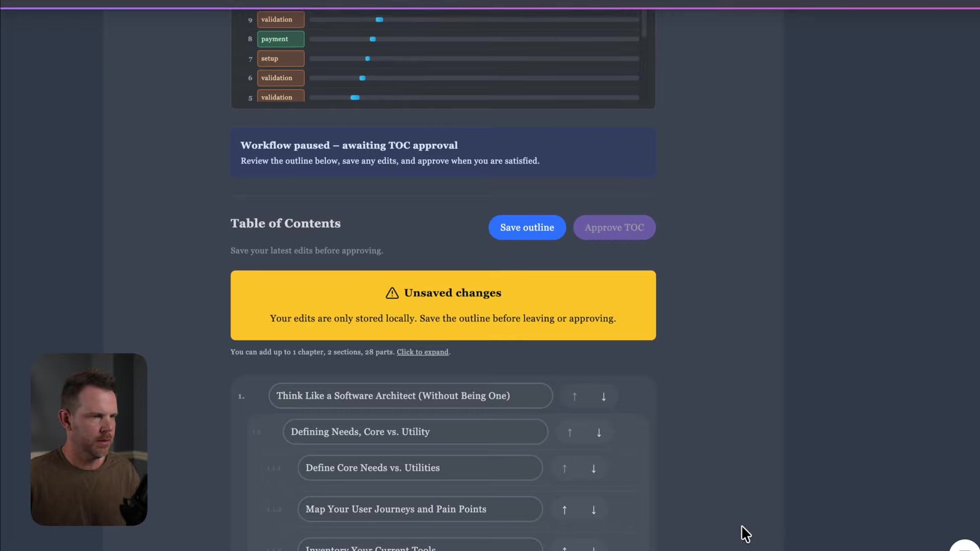
Task: Open the 'Click to expand' link
Action: [423, 352]
